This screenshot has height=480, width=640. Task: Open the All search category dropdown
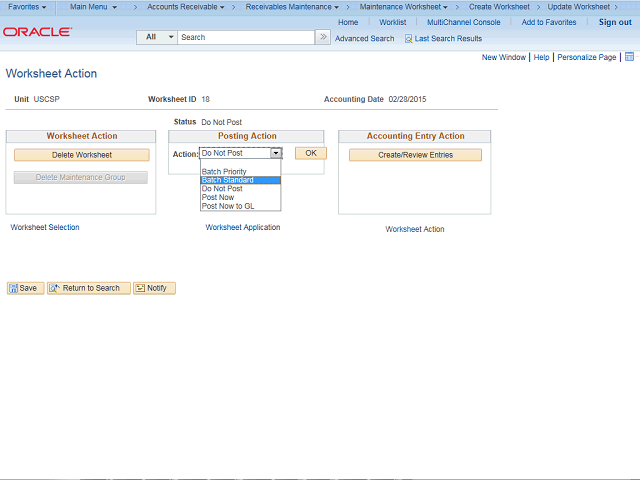[157, 37]
